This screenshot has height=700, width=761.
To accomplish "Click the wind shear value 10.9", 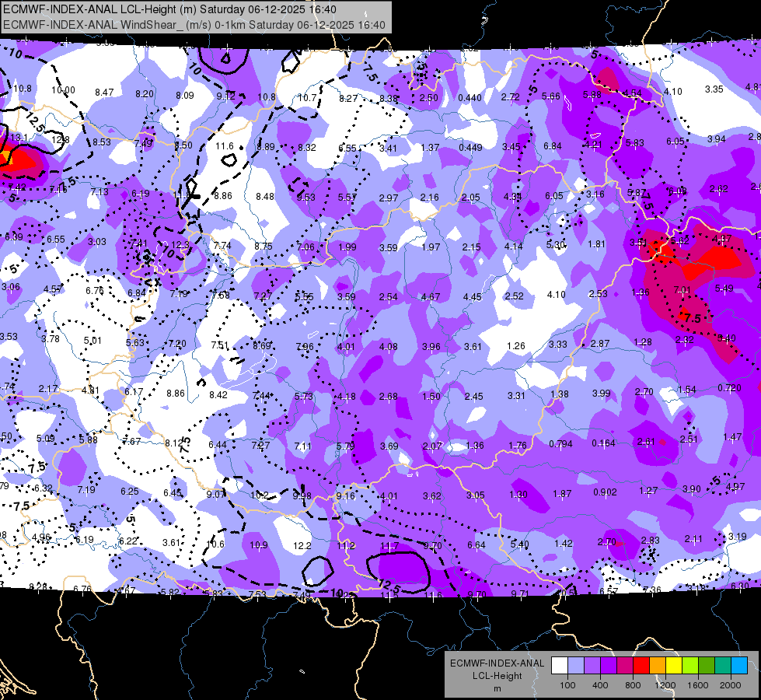I will 258,545.
